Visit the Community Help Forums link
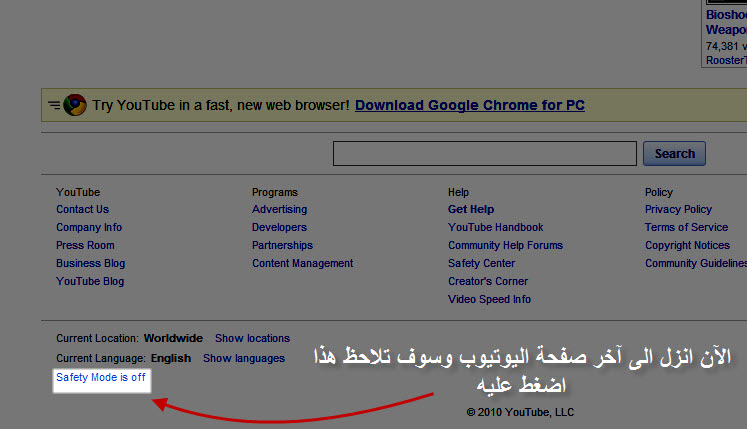The image size is (747, 429). pyautogui.click(x=505, y=245)
